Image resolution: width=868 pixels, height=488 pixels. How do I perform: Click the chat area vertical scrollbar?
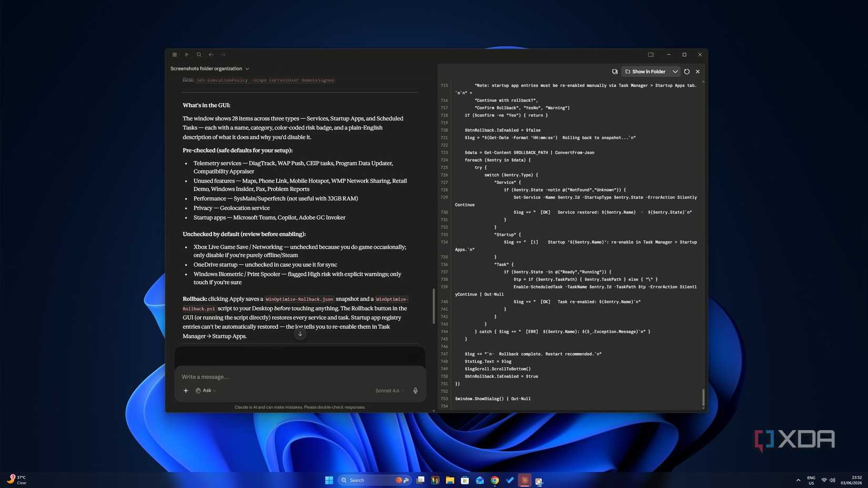coord(433,306)
